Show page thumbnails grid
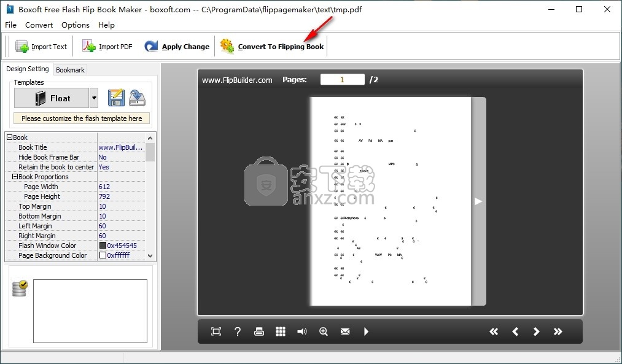This screenshot has height=364, width=622. (281, 331)
